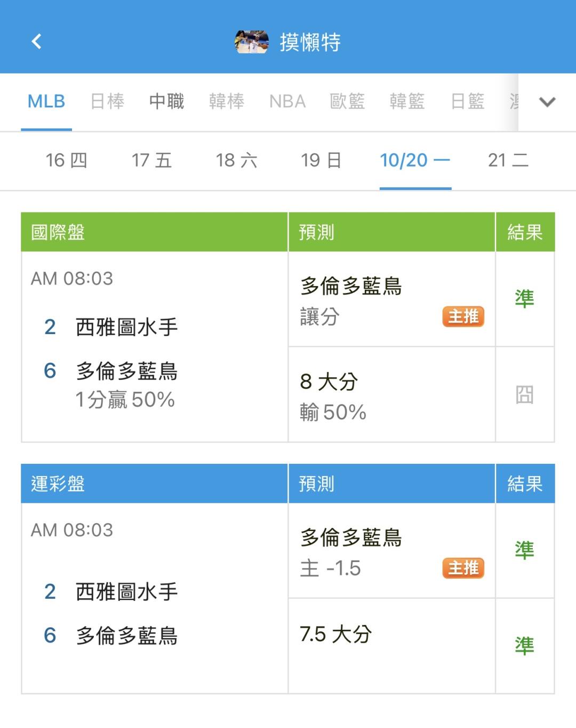Pick date 18 六

pyautogui.click(x=236, y=160)
